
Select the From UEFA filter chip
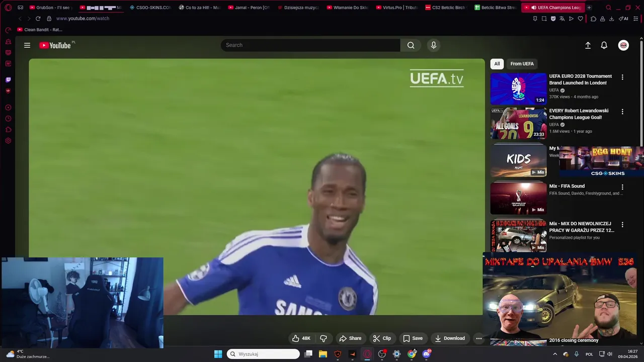[x=522, y=64]
